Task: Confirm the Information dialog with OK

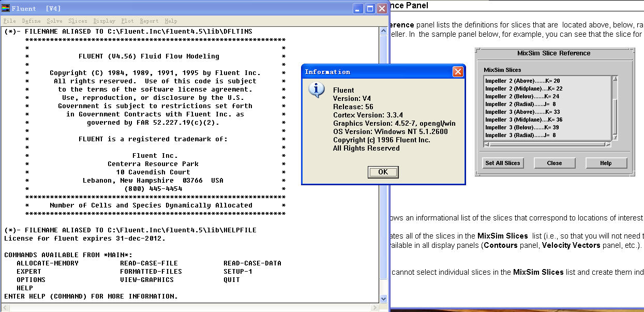Action: (383, 172)
